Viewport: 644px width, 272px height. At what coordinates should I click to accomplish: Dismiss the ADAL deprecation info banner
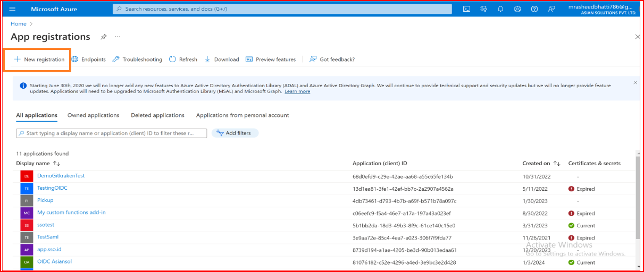[x=635, y=83]
